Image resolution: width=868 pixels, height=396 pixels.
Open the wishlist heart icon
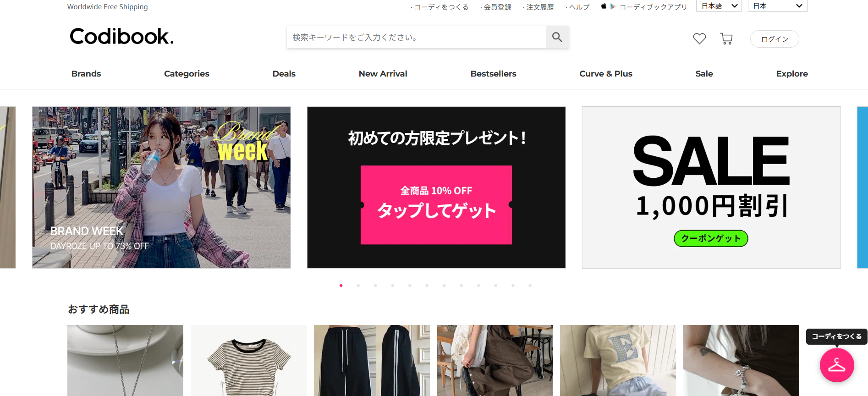pos(699,39)
